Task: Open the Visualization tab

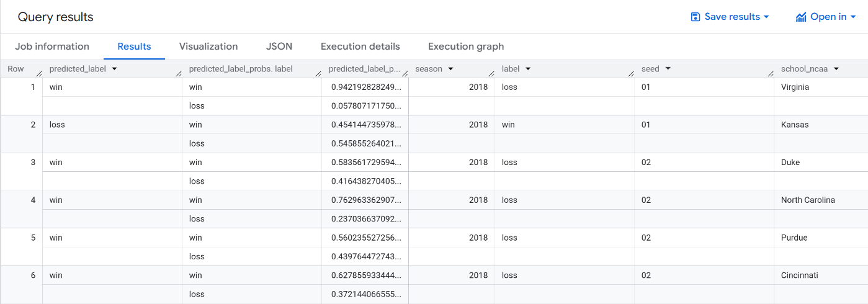Action: [208, 47]
